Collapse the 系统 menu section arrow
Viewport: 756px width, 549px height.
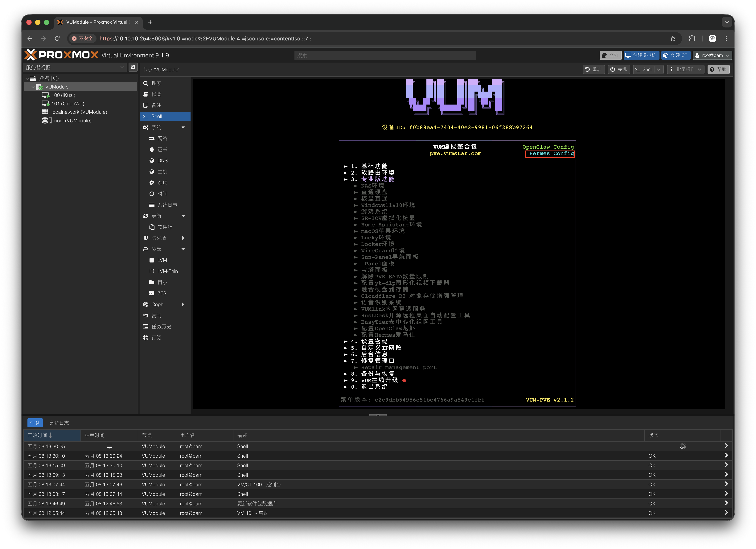point(183,127)
